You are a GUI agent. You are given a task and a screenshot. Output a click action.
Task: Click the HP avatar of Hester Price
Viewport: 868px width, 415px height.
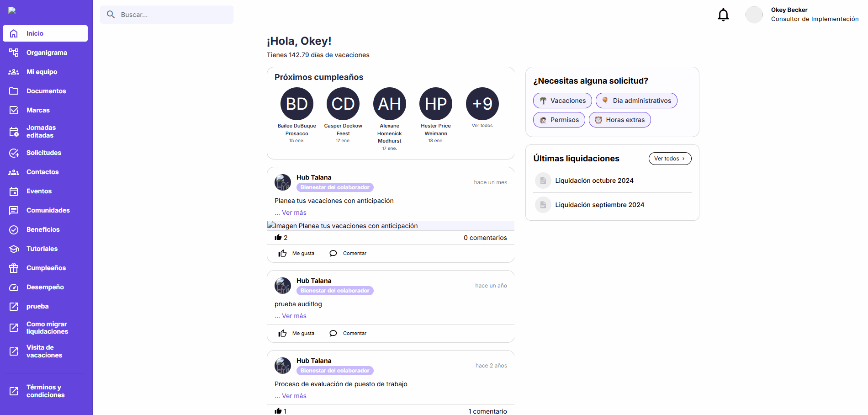pos(436,104)
